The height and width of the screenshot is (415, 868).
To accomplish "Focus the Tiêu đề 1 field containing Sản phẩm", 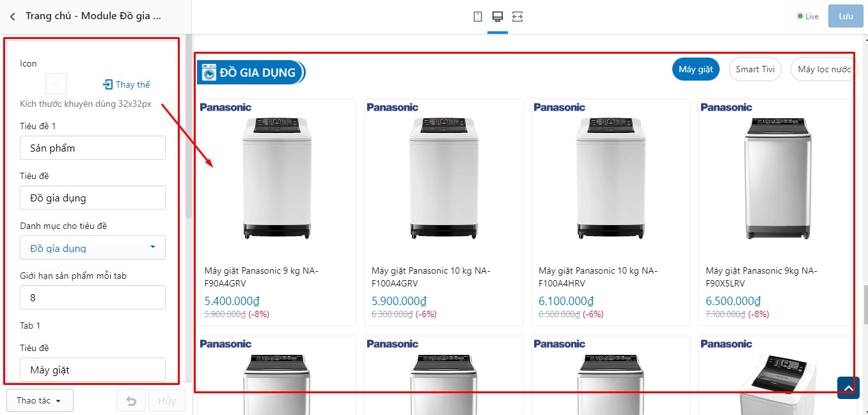I will point(93,148).
